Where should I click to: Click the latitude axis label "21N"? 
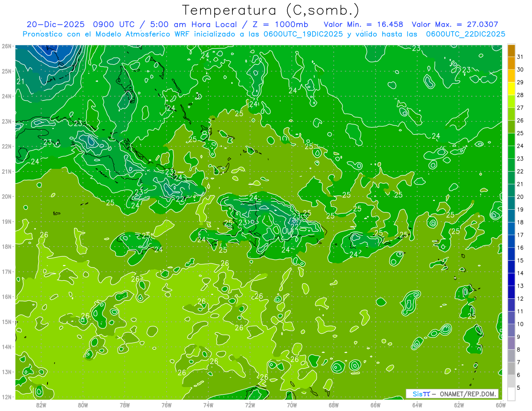click(7, 171)
